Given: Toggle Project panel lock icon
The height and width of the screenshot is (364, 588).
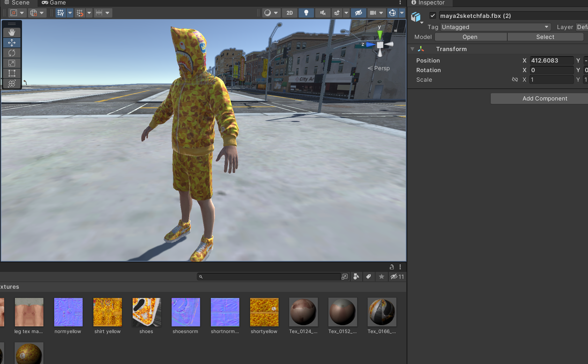Looking at the screenshot, I should point(392,267).
